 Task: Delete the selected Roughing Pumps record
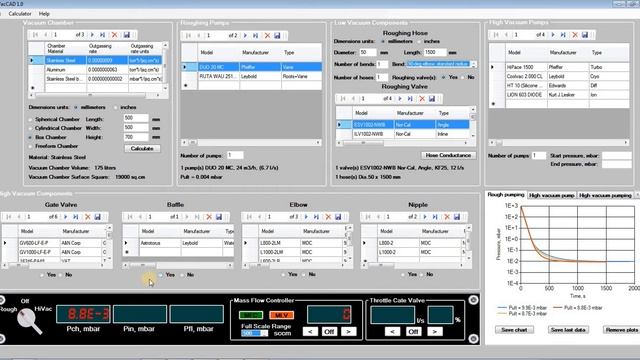(x=267, y=36)
